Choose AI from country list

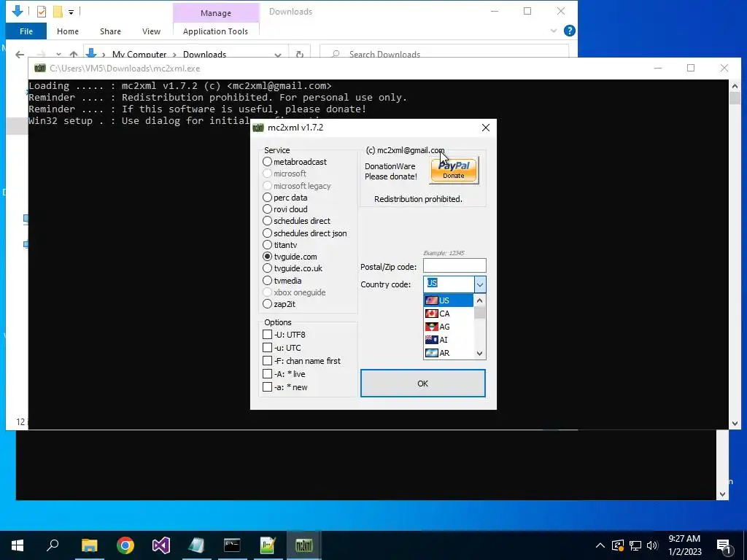449,340
